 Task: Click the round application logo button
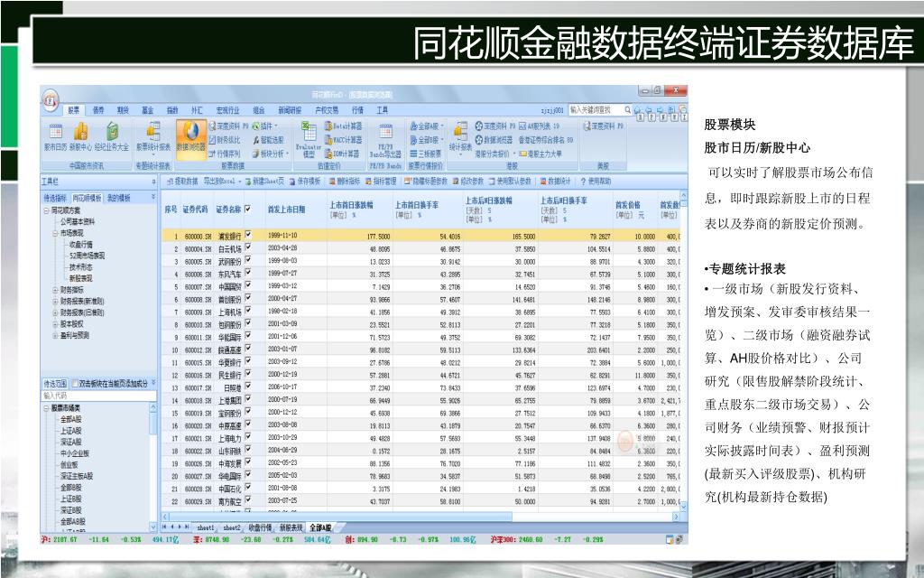pos(51,96)
